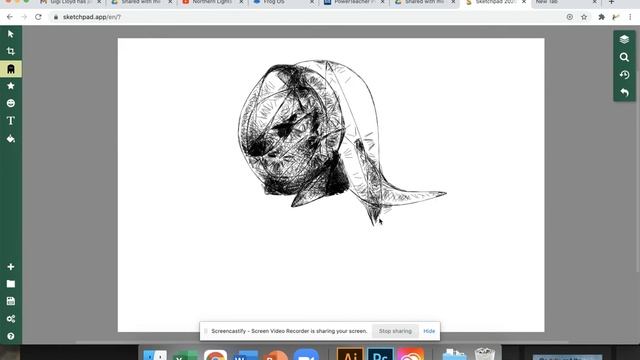Open the smiley Clipart tool
This screenshot has width=640, height=360.
[11, 103]
